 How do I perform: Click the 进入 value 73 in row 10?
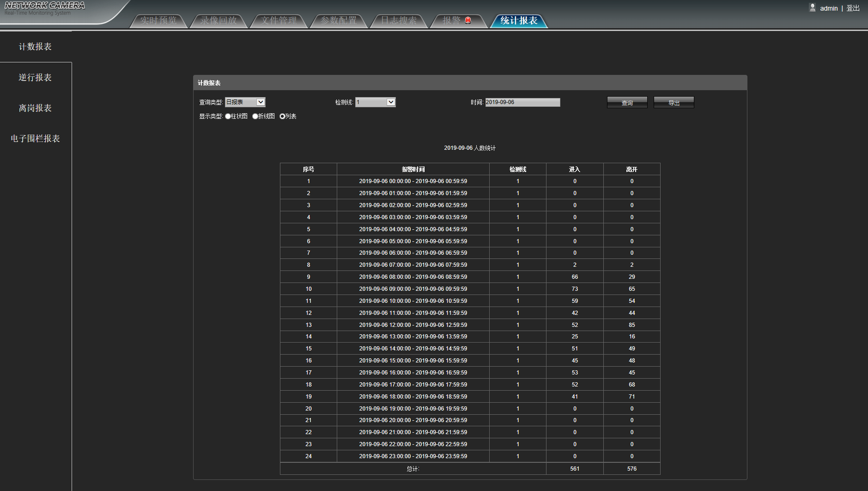click(575, 289)
